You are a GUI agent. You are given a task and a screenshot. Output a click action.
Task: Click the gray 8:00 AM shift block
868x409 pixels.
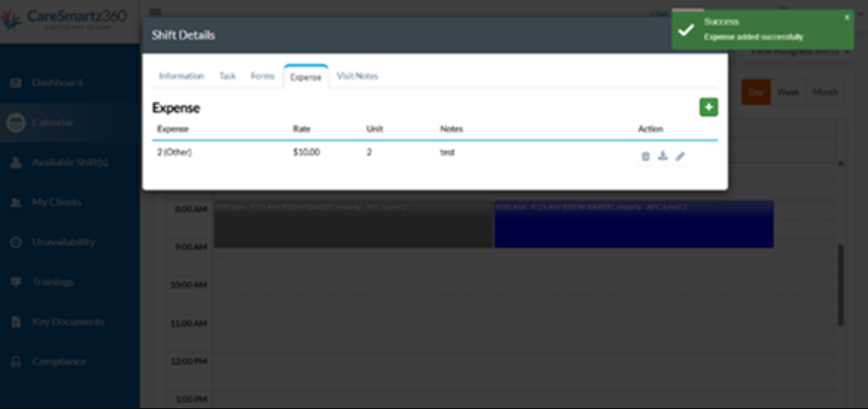tap(353, 224)
